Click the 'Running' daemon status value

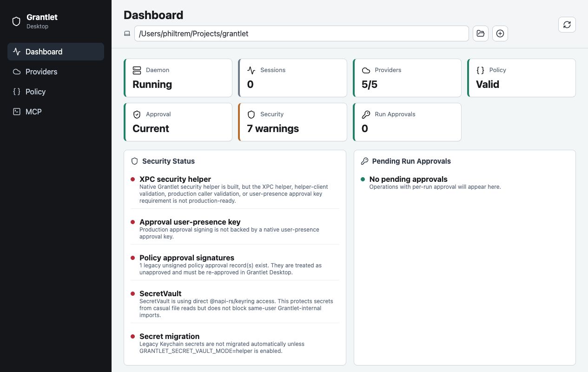(152, 84)
